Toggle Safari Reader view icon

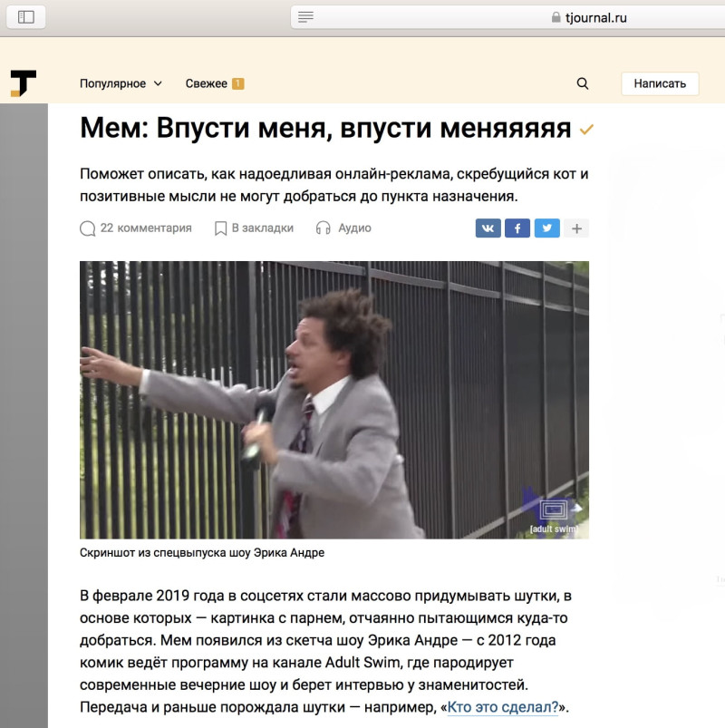point(305,17)
